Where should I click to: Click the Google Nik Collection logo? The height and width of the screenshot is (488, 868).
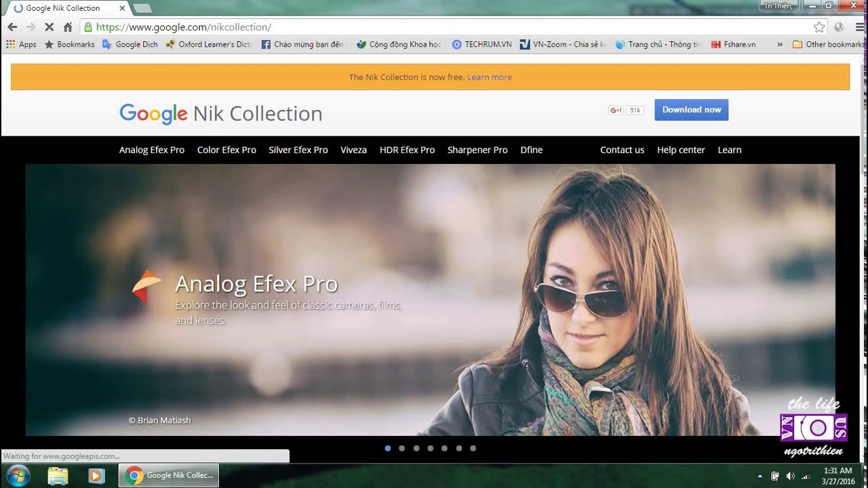[x=221, y=114]
